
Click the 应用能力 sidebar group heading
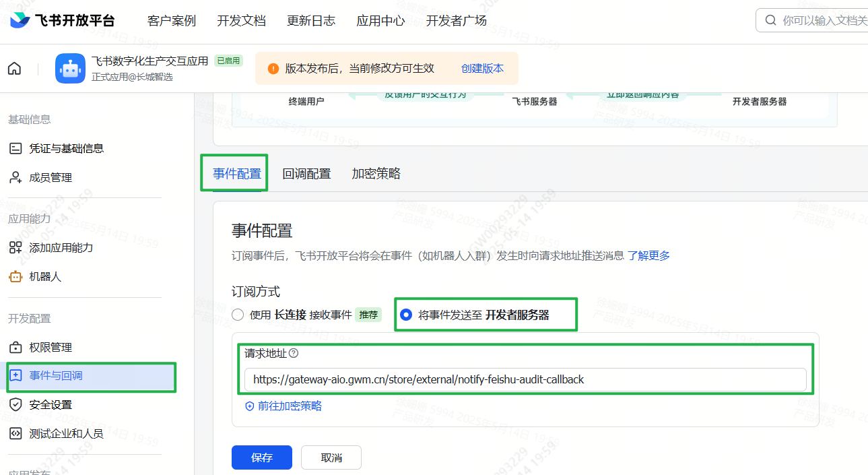click(x=30, y=218)
